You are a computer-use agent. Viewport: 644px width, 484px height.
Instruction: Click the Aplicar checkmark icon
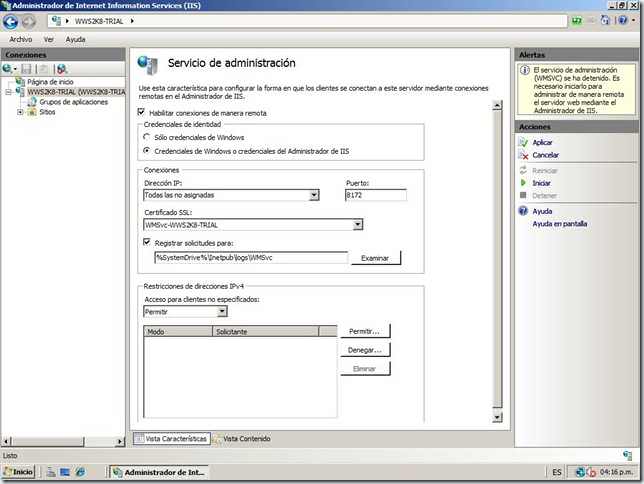(x=523, y=143)
